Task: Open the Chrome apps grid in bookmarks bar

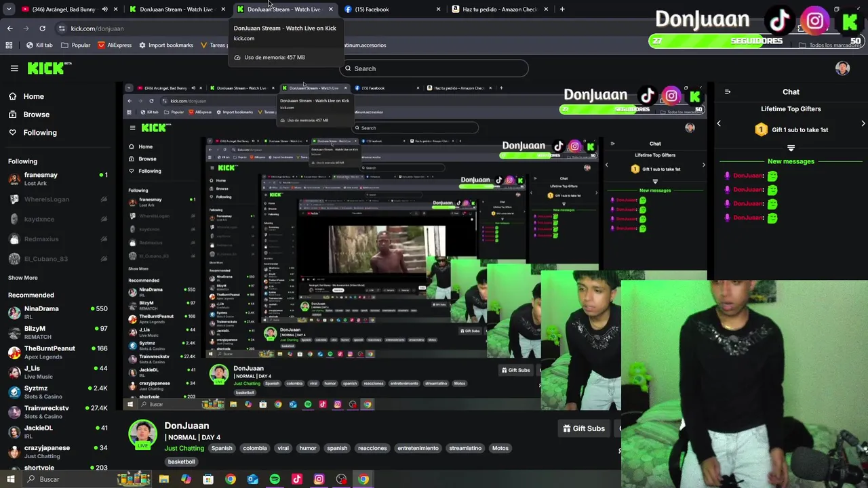Action: (9, 45)
